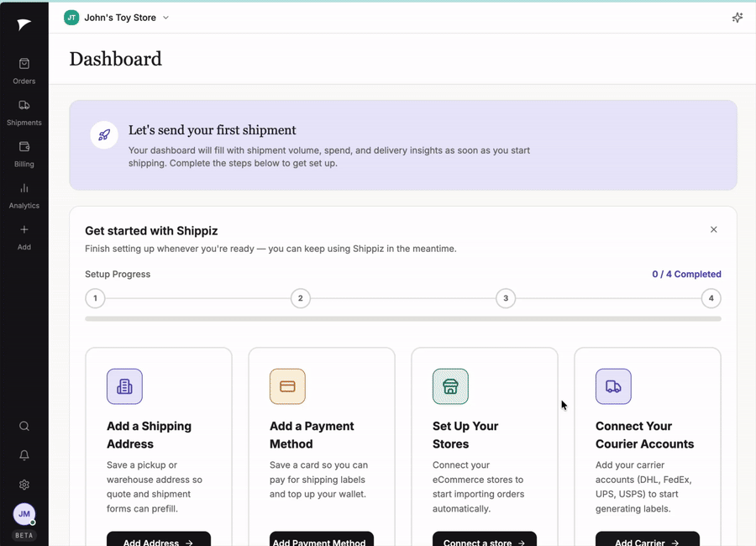The height and width of the screenshot is (546, 756).
Task: Open the Orders section
Action: [x=24, y=71]
